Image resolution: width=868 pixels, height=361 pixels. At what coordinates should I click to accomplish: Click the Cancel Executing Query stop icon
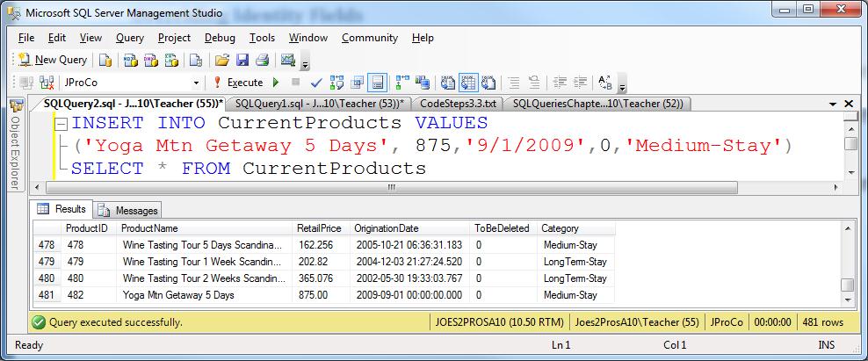295,83
